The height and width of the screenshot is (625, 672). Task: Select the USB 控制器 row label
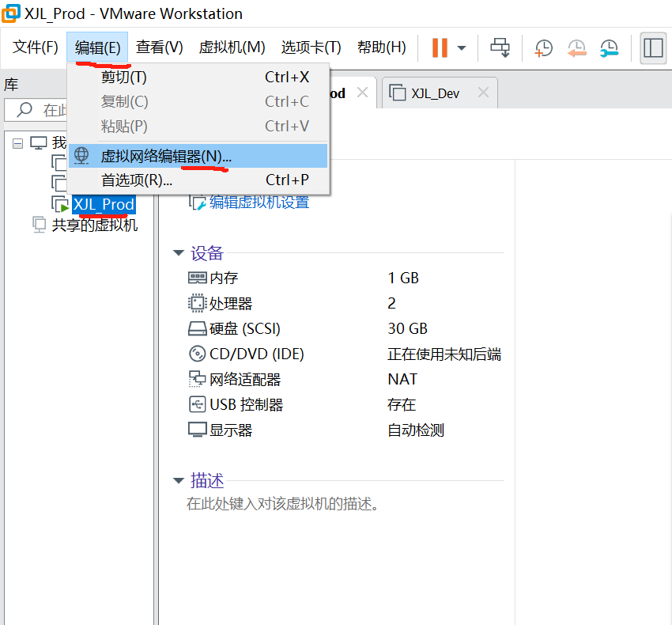coord(247,404)
